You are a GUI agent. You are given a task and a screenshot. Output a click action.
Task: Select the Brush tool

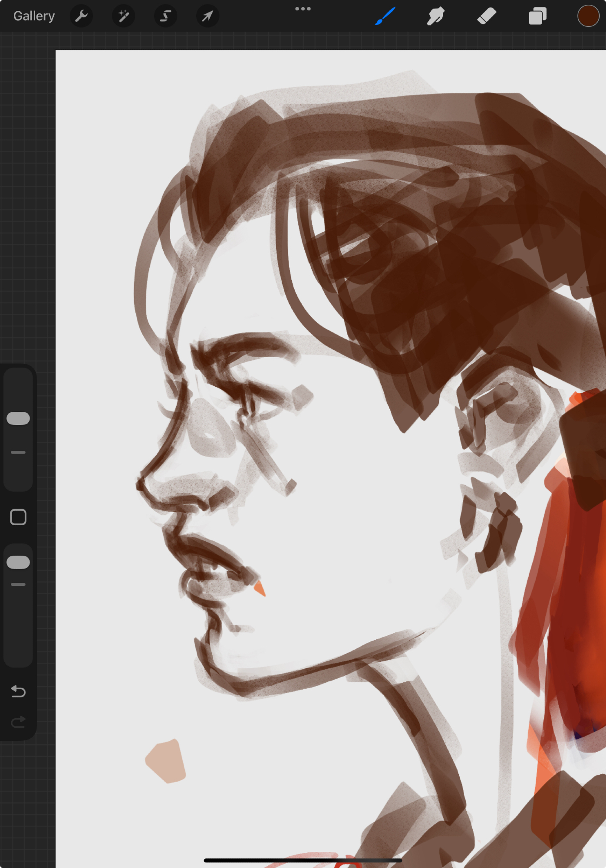click(x=385, y=16)
